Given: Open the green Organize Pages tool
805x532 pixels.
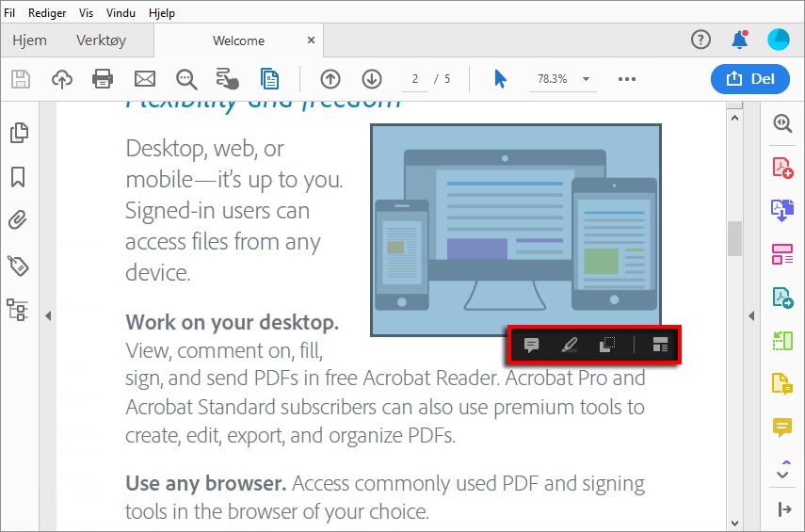Looking at the screenshot, I should [783, 341].
